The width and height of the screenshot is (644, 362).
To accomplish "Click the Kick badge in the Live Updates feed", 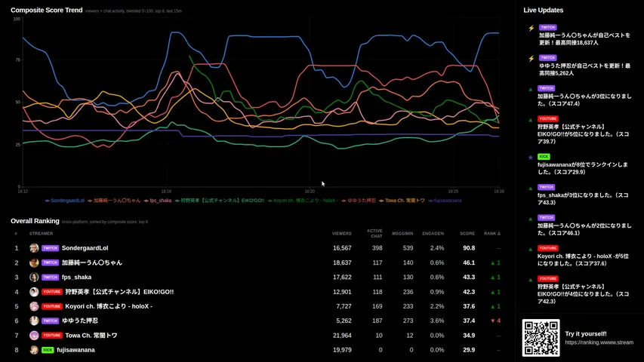I will coord(544,156).
